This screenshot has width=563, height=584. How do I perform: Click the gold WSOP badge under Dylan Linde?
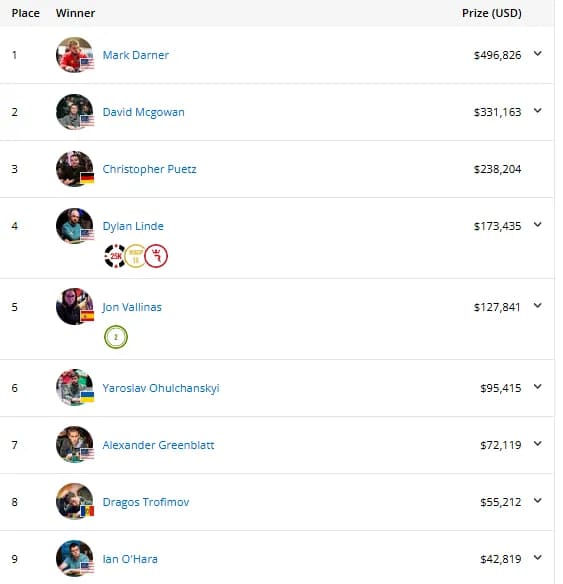coord(136,256)
